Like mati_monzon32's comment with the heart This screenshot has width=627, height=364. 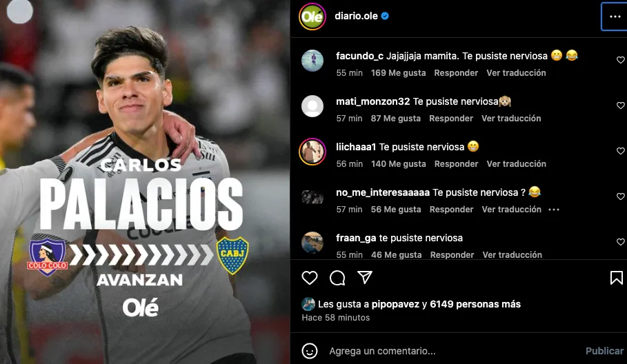pyautogui.click(x=620, y=105)
